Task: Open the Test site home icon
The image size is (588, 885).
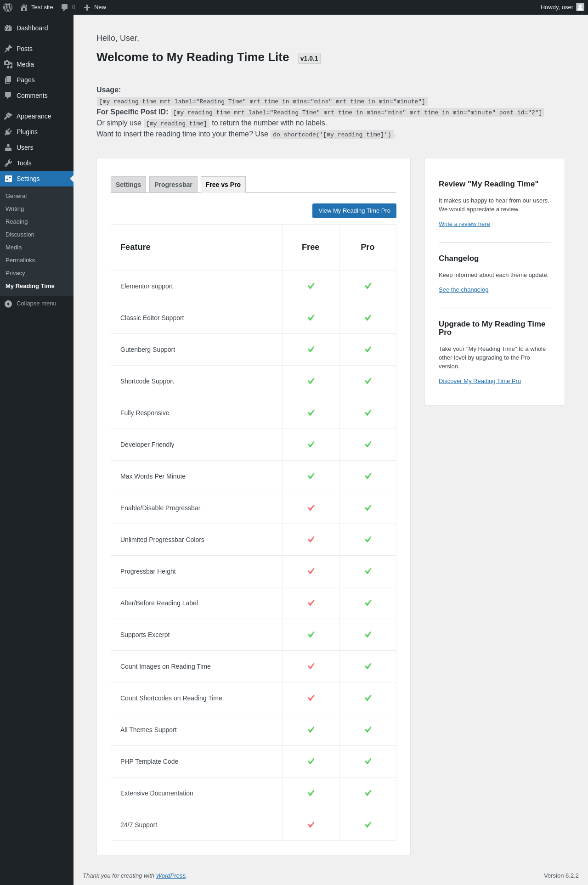Action: [x=24, y=7]
